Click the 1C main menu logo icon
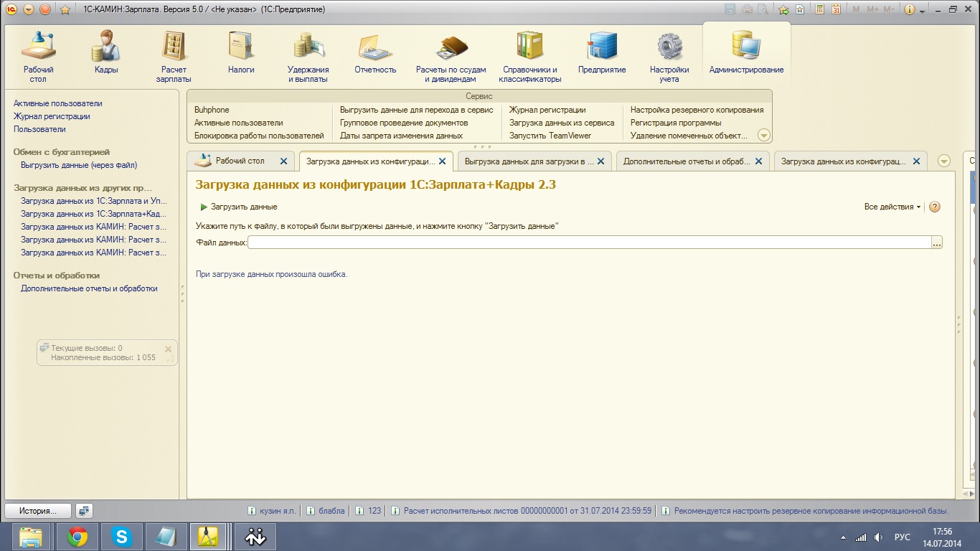The width and height of the screenshot is (980, 551). [11, 9]
